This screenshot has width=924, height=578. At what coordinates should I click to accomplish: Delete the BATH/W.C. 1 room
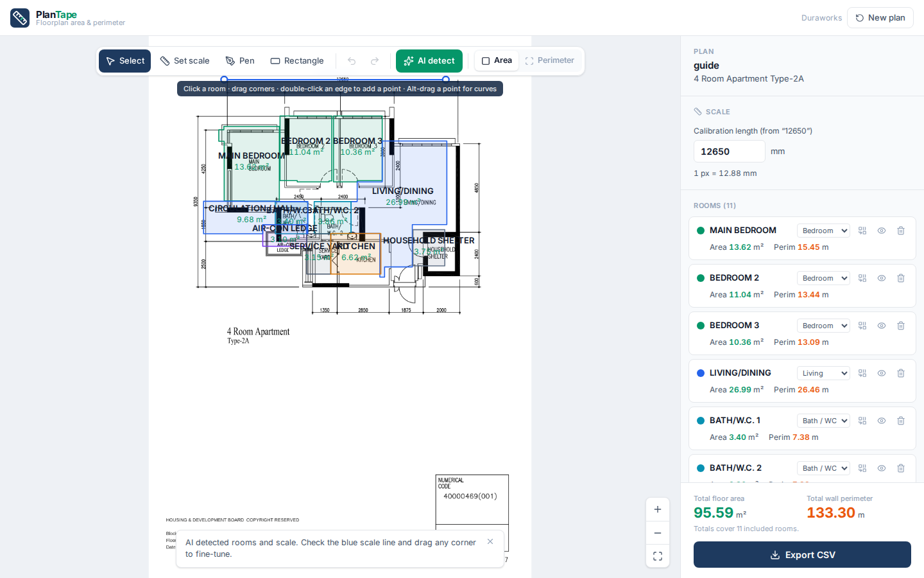(x=901, y=421)
